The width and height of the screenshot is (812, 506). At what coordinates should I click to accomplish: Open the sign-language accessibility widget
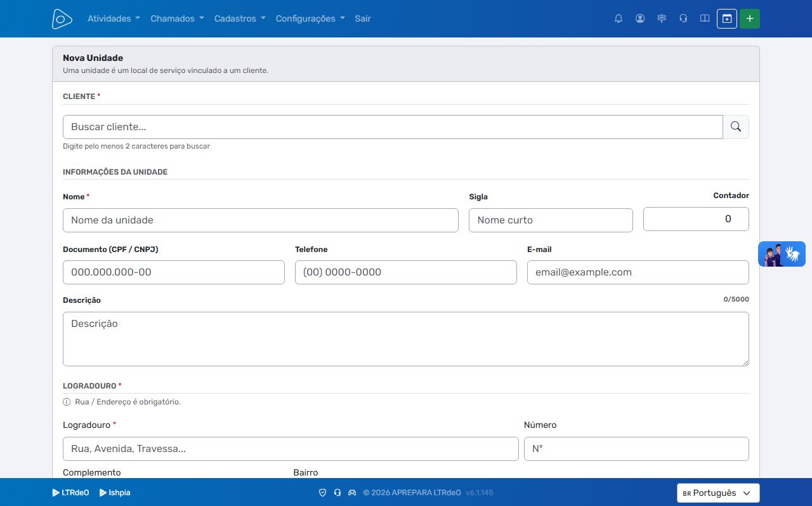coord(782,254)
